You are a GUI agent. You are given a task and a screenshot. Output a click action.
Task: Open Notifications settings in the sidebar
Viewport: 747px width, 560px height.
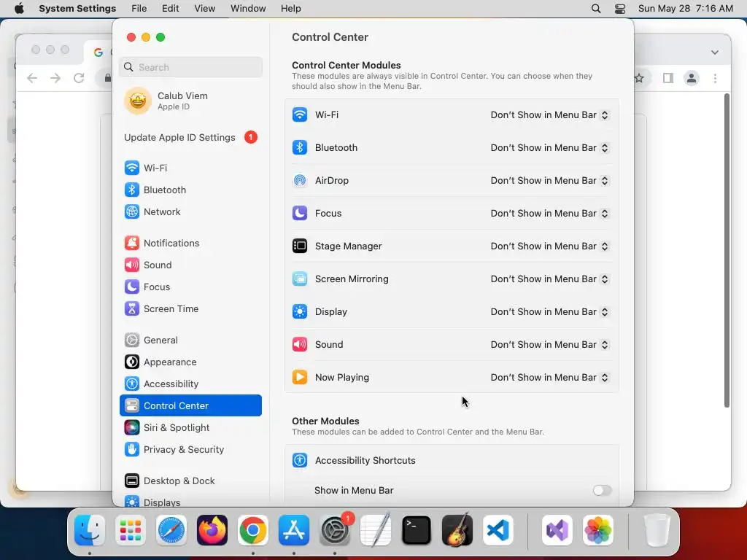[x=190, y=244]
